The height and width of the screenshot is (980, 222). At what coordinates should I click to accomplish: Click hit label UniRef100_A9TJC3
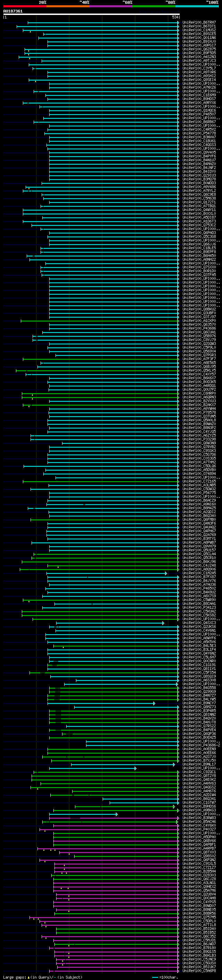(x=199, y=60)
